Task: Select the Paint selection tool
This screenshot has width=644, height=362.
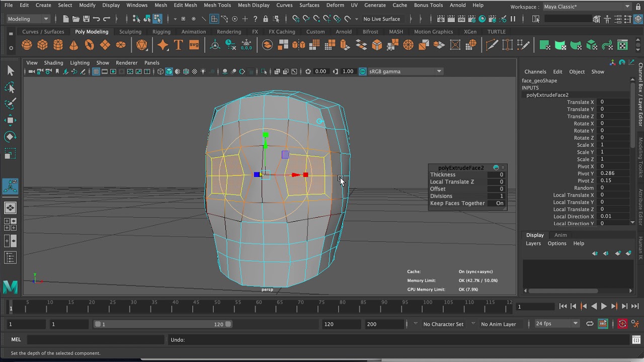Action: point(10,104)
